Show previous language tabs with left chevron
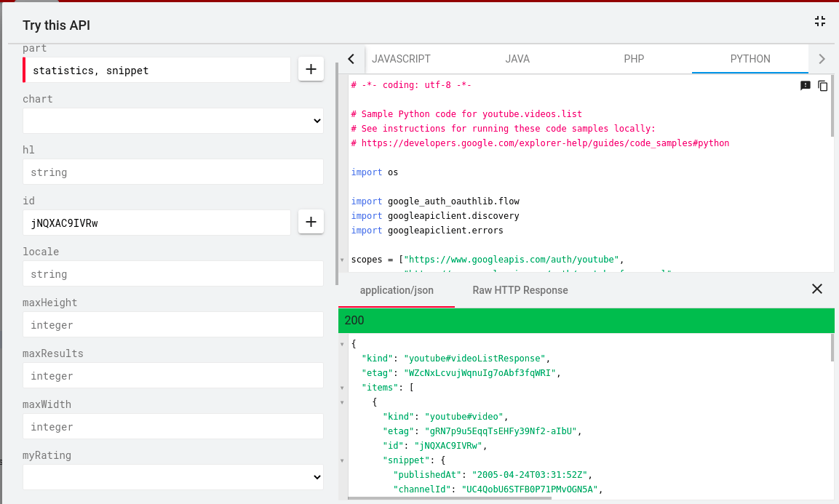Image resolution: width=839 pixels, height=504 pixels. pos(351,59)
